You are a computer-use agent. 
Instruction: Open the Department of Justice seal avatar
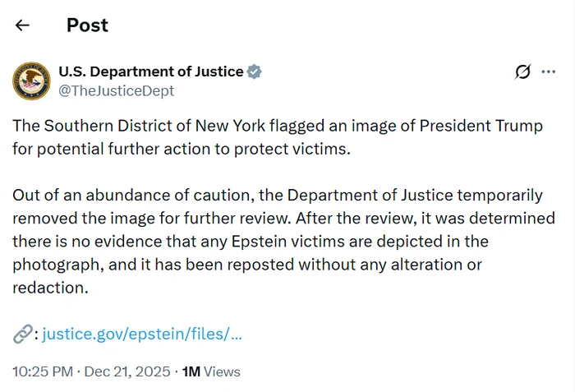tap(31, 81)
